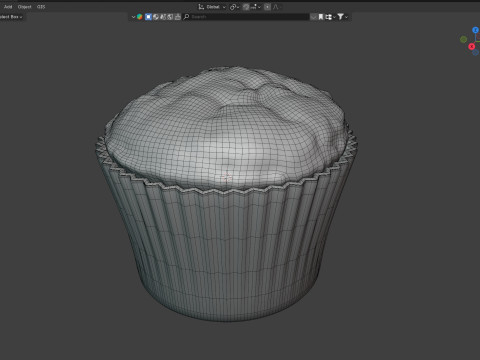Click the dim blue negative Z gizmo handle
This screenshot has width=480, height=360.
[x=476, y=52]
